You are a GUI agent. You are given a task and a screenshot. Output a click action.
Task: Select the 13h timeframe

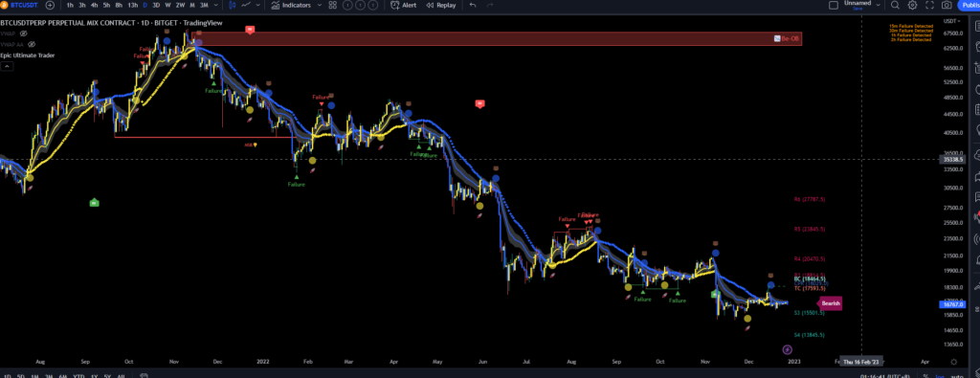[132, 5]
